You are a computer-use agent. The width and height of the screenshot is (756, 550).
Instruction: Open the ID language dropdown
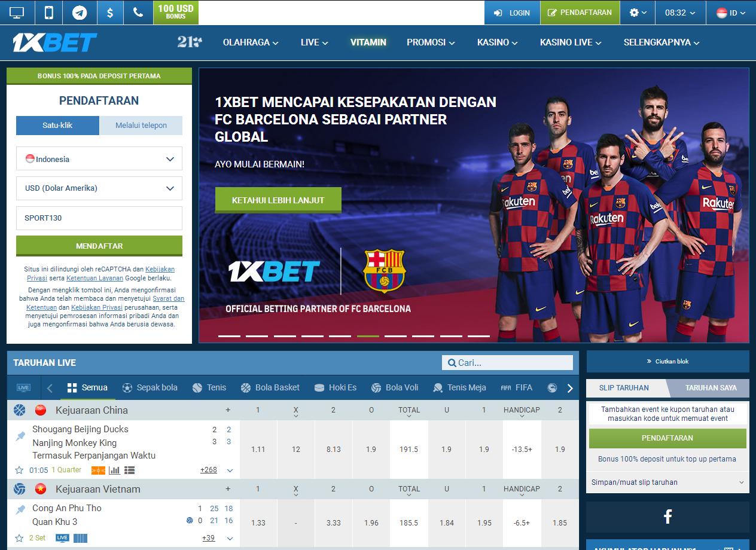tap(731, 13)
